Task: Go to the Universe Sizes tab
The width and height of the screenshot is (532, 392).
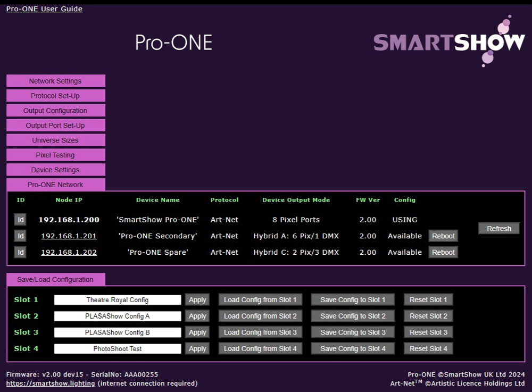Action: [55, 140]
